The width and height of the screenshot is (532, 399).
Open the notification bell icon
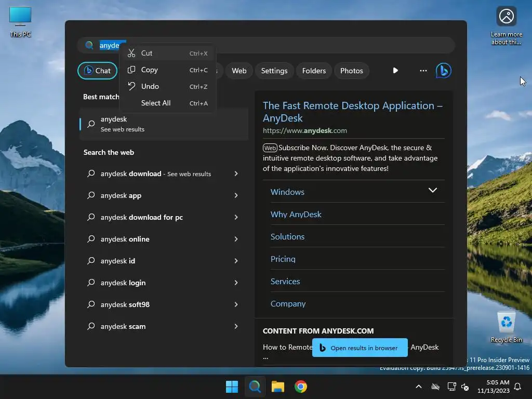(518, 387)
